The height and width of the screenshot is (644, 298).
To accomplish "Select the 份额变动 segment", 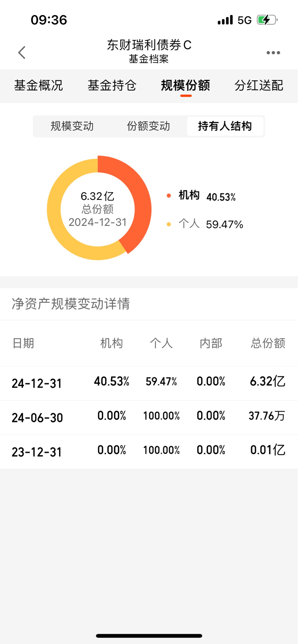I will point(148,126).
